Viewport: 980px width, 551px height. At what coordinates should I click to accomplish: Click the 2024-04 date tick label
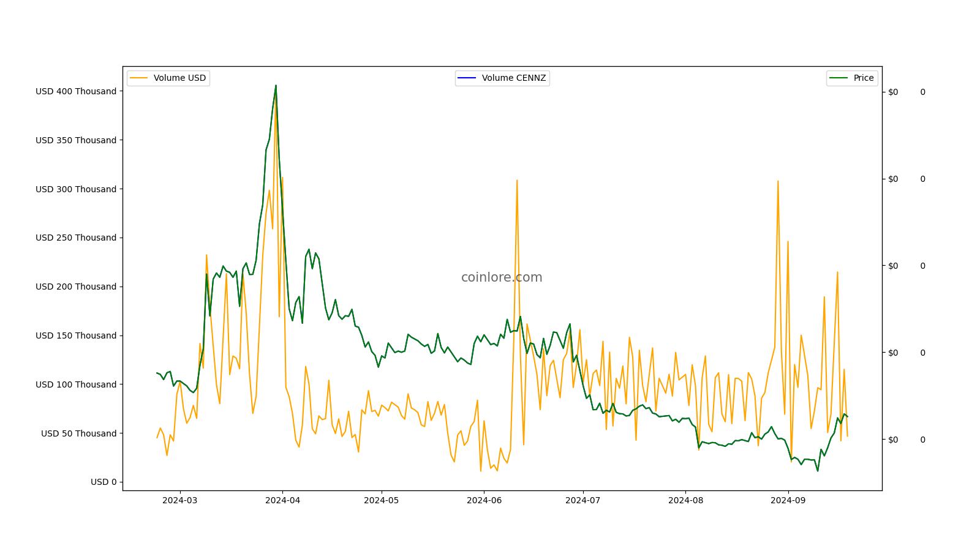tap(282, 500)
